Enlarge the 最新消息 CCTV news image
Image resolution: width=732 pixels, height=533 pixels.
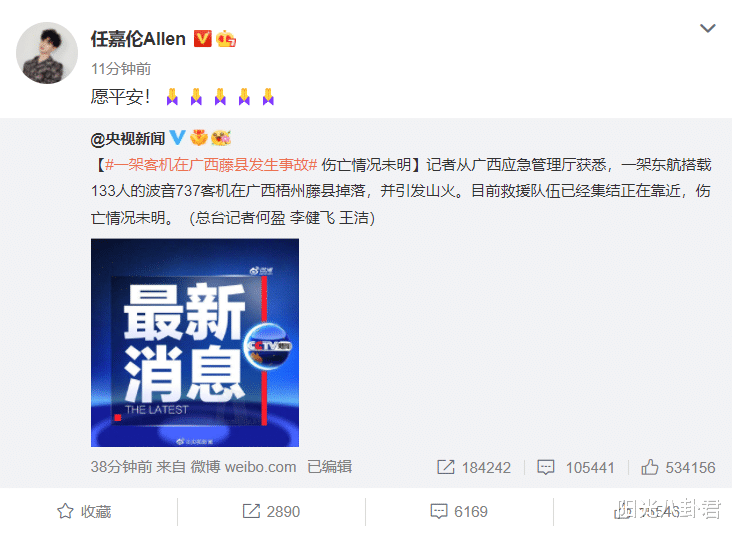coord(195,343)
